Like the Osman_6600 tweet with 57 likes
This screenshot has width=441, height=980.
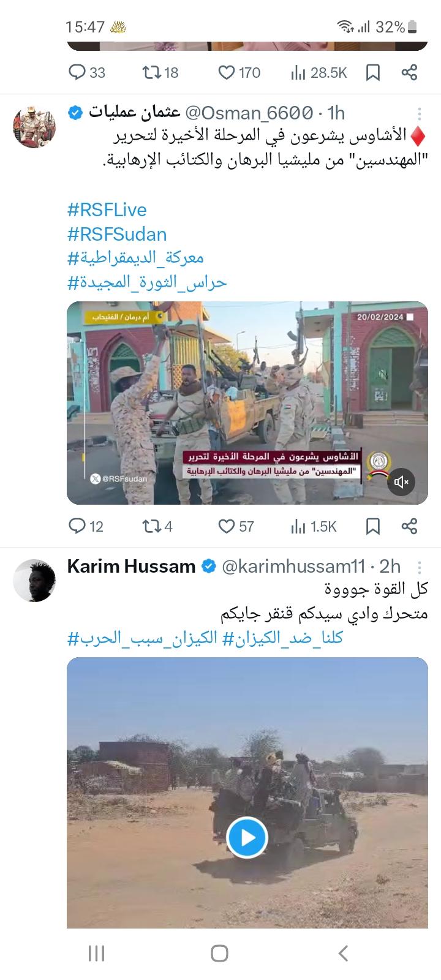236,526
